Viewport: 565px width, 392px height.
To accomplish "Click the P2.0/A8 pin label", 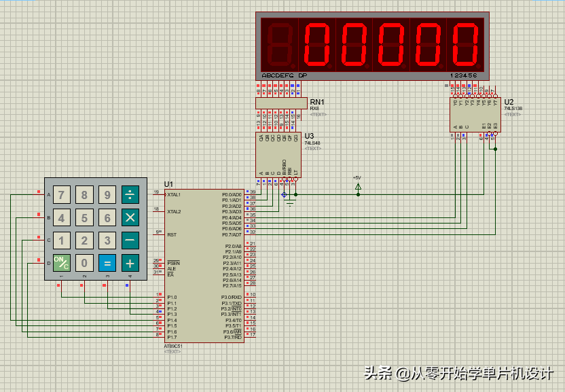I will 233,247.
